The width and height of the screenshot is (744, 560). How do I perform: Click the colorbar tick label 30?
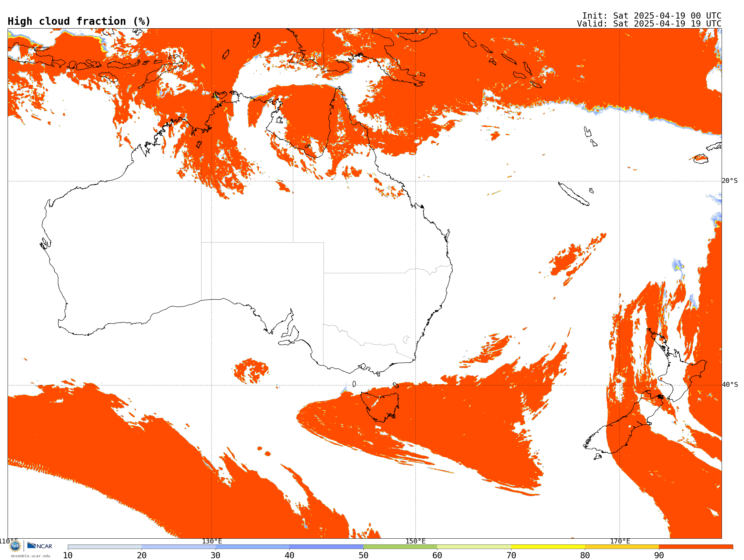click(216, 555)
